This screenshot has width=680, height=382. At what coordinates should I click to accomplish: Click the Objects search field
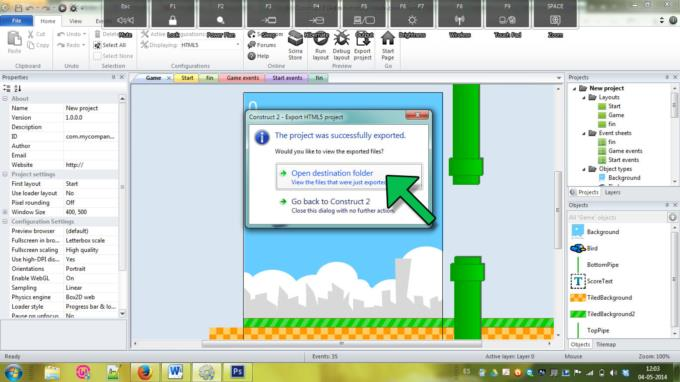coord(618,218)
